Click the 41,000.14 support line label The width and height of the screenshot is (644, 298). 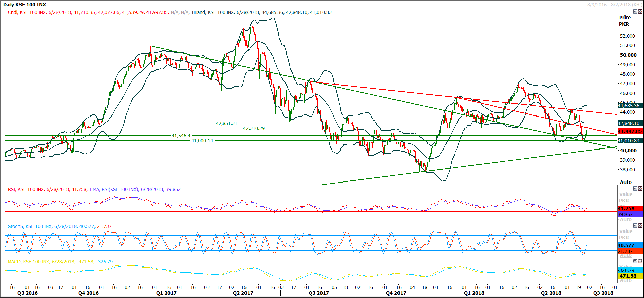(x=202, y=141)
